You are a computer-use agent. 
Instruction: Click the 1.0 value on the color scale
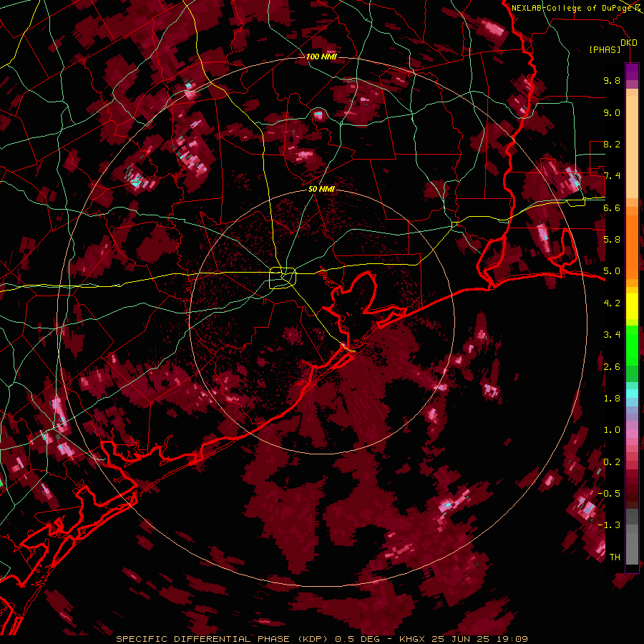pyautogui.click(x=612, y=430)
